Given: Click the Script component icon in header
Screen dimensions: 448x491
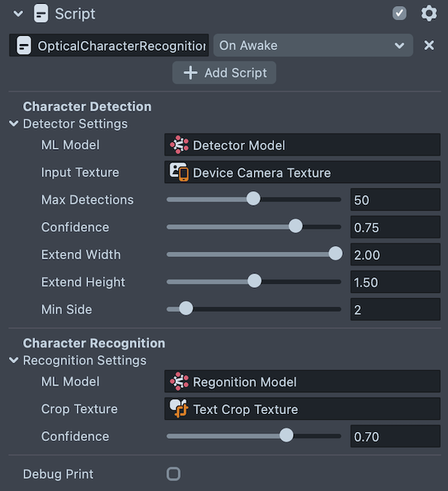Looking at the screenshot, I should tap(42, 13).
